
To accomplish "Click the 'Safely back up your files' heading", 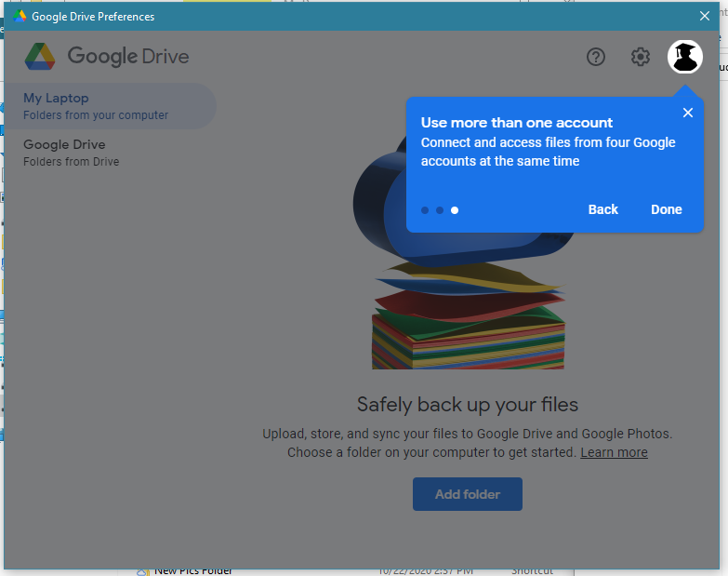I will coord(468,405).
